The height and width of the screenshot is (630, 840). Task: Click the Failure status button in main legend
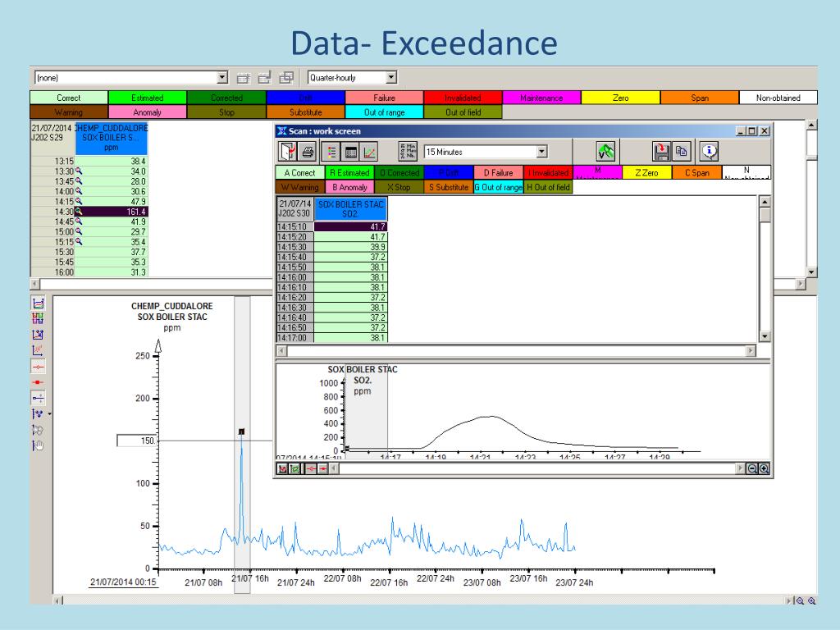(x=384, y=98)
